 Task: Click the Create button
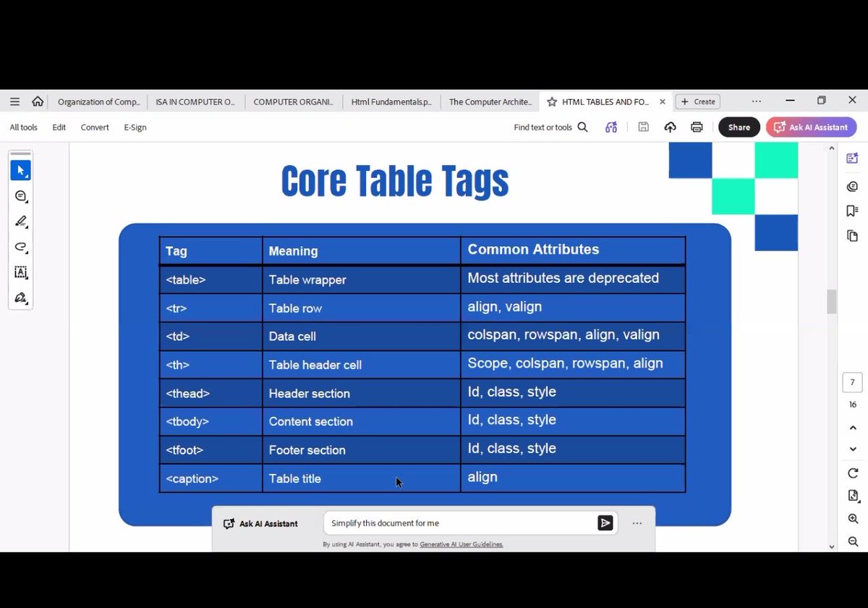(x=697, y=102)
